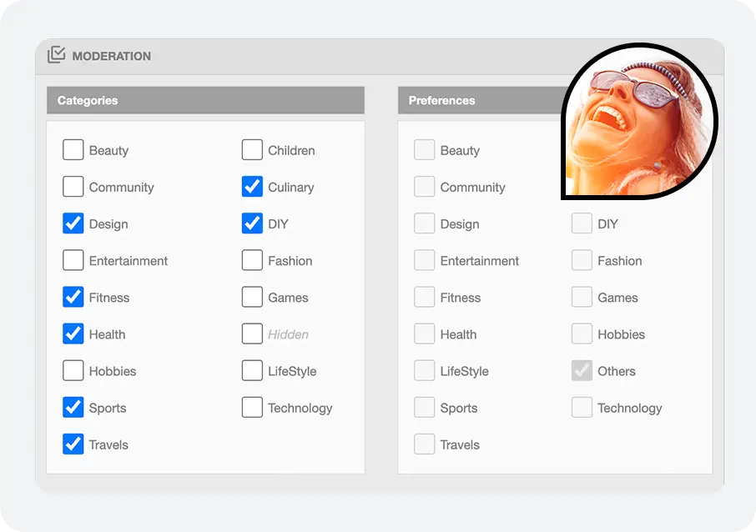Viewport: 756px width, 532px height.
Task: Disable the Design category checkbox
Action: coord(73,223)
